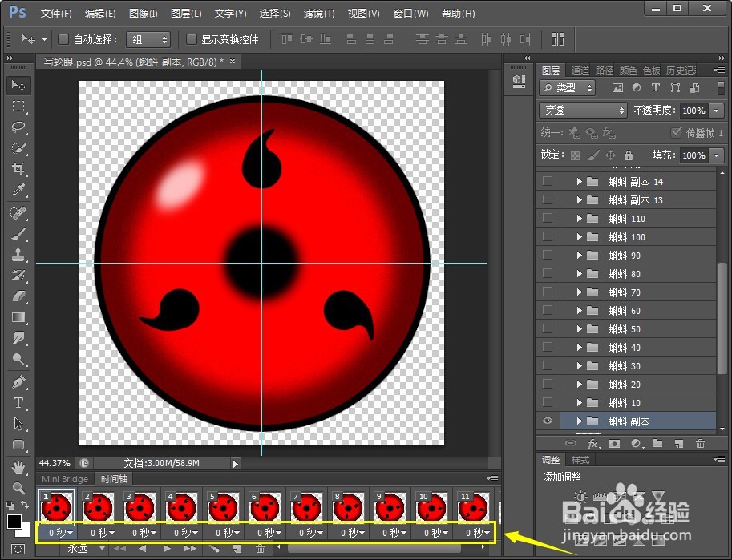Select the Clone Stamp tool
The width and height of the screenshot is (732, 560).
tap(18, 255)
